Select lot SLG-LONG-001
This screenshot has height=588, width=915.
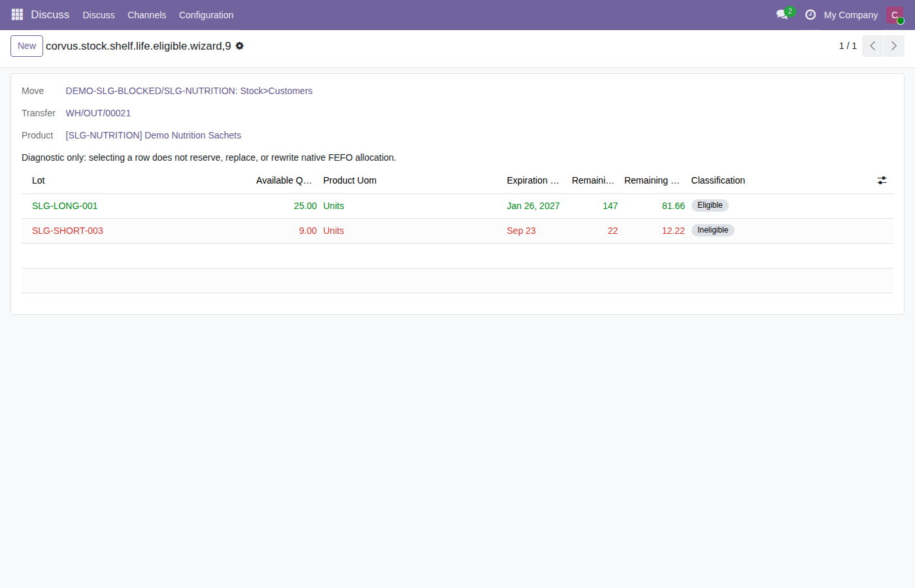pyautogui.click(x=65, y=206)
